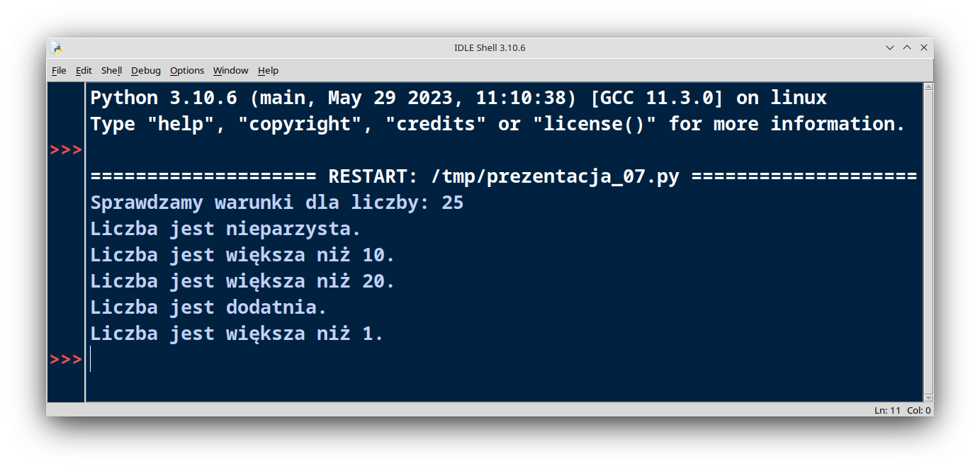Close the IDLE Shell window
The height and width of the screenshot is (471, 980).
924,48
